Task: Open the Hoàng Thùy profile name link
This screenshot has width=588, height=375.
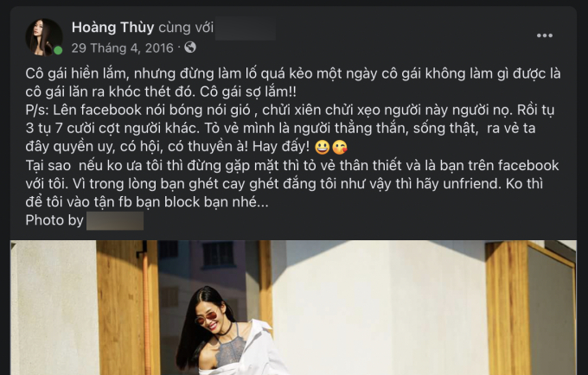Action: (x=113, y=28)
